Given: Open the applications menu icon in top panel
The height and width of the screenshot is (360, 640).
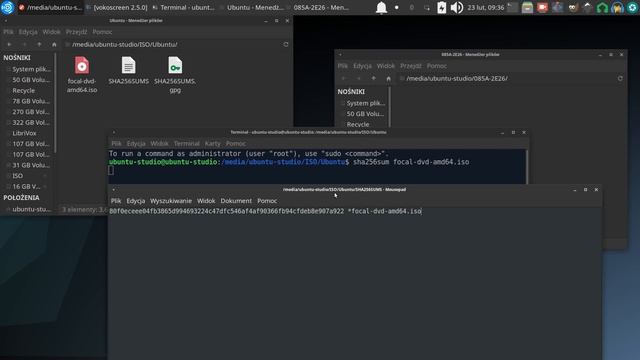Looking at the screenshot, I should click(7, 7).
